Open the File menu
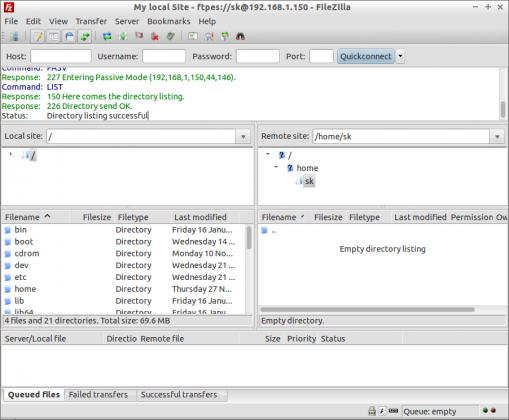Image resolution: width=509 pixels, height=420 pixels. [x=11, y=21]
